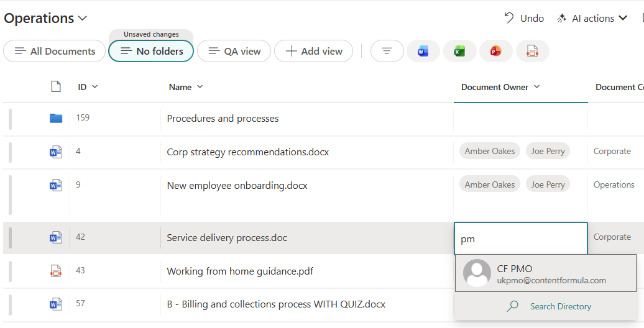Click the CF PMO avatar icon
The image size is (644, 328).
pyautogui.click(x=477, y=273)
